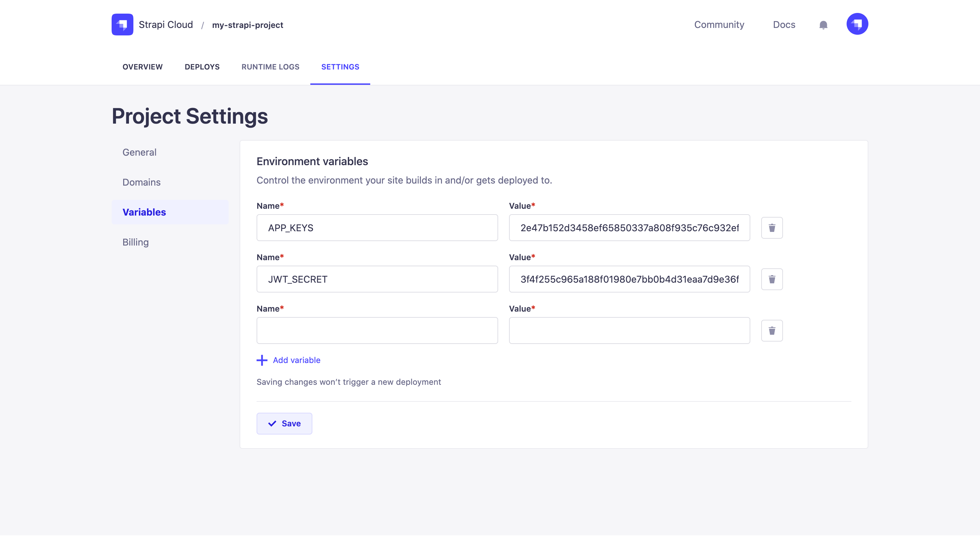The image size is (980, 536).
Task: Delete the empty variable row
Action: pyautogui.click(x=771, y=330)
